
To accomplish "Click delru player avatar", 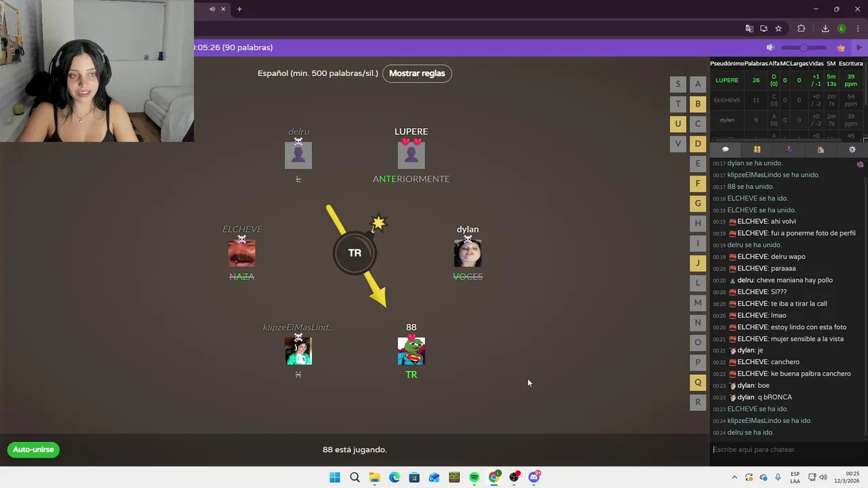I will (x=298, y=155).
